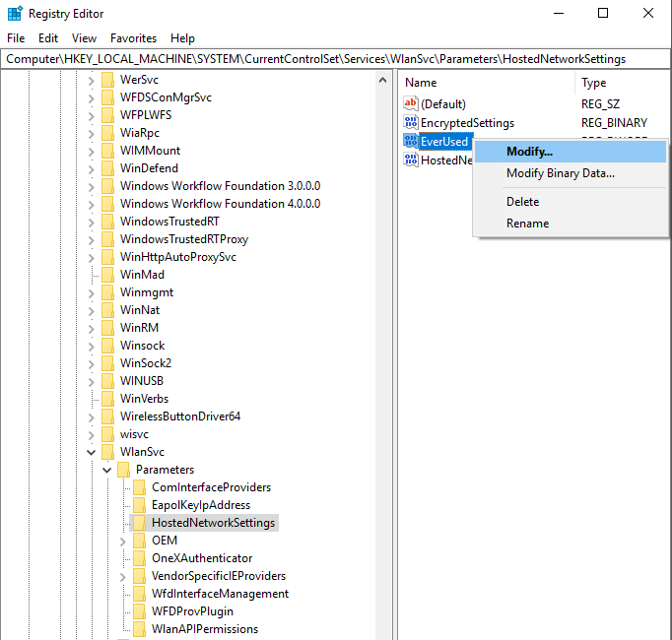The image size is (672, 640).
Task: Open the Help menu
Action: [182, 38]
